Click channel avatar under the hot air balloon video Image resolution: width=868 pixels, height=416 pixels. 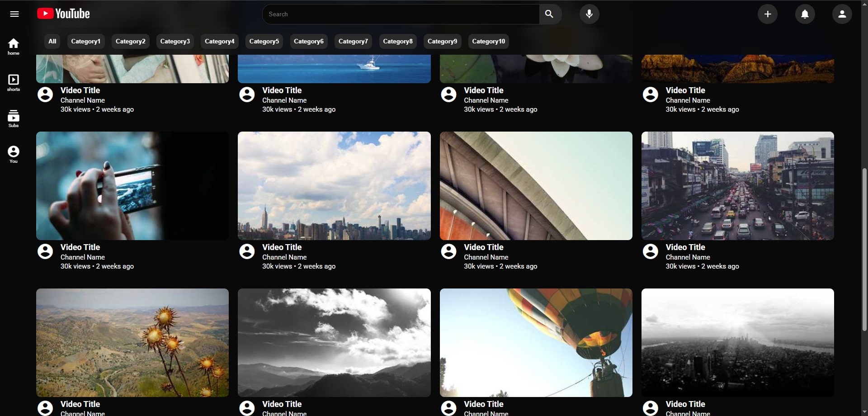pyautogui.click(x=449, y=408)
